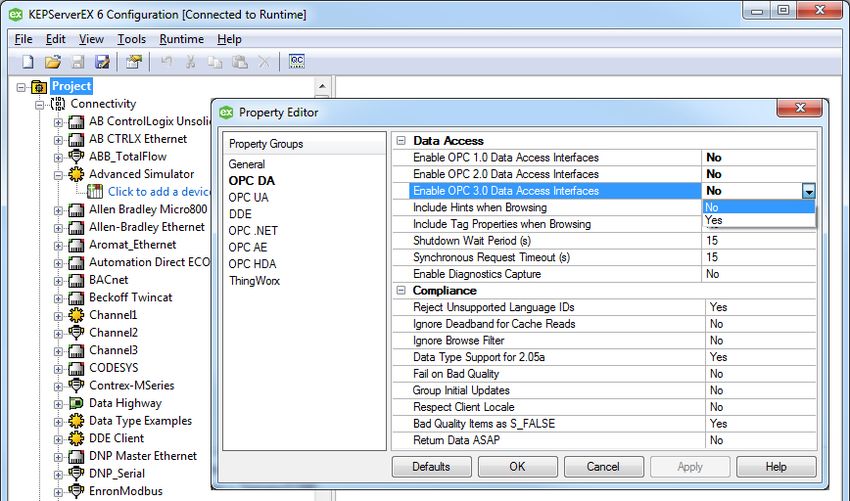Open the Help menu
Screen dimensions: 850x501
[x=229, y=39]
